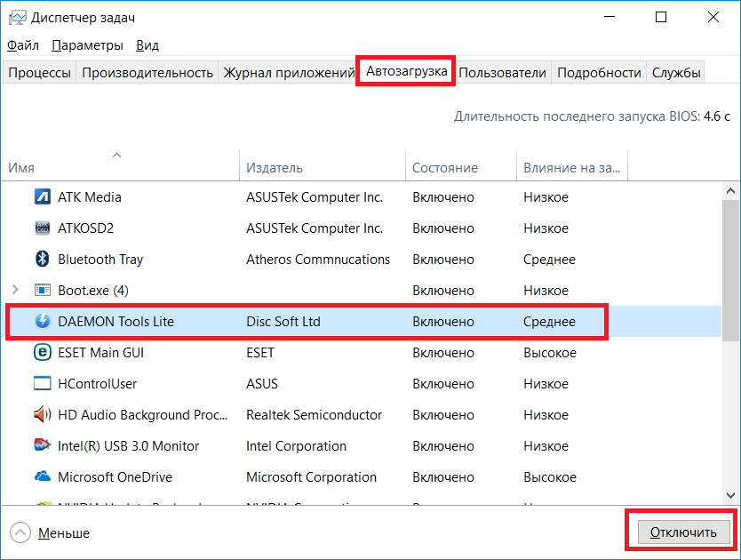Select the HD Audio Background Proc... entry
Viewport: 741px width, 560px height.
click(x=142, y=415)
